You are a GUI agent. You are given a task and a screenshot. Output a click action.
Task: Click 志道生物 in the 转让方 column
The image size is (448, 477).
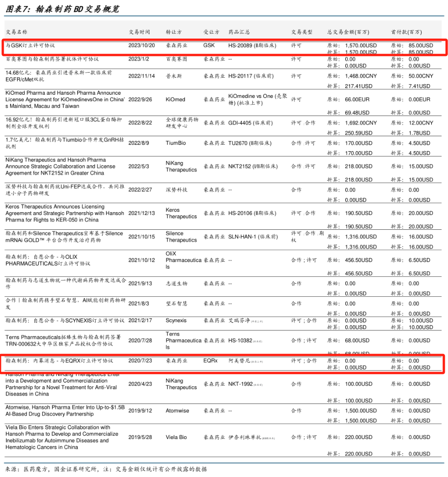[x=177, y=283]
